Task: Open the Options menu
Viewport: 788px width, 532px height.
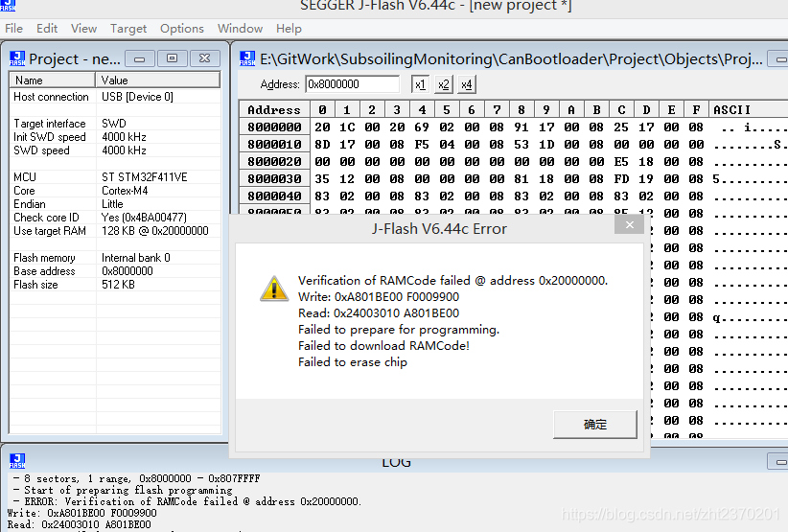Action: point(182,29)
